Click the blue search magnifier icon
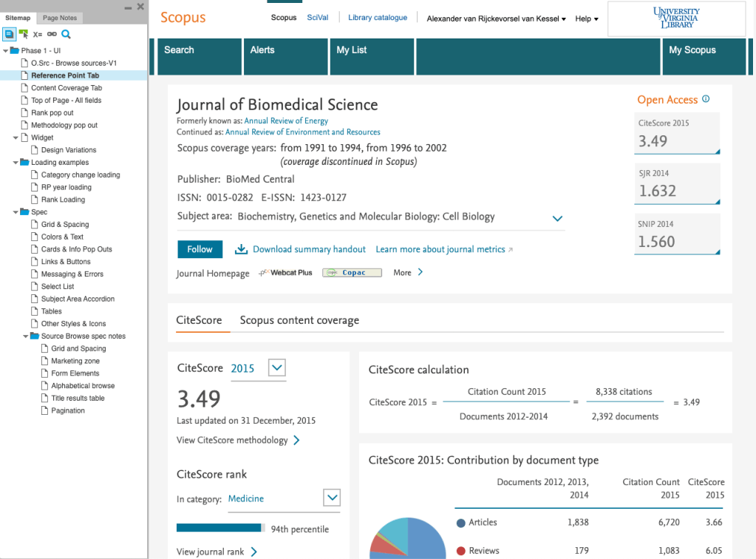Viewport: 756px width, 559px height. [x=66, y=34]
